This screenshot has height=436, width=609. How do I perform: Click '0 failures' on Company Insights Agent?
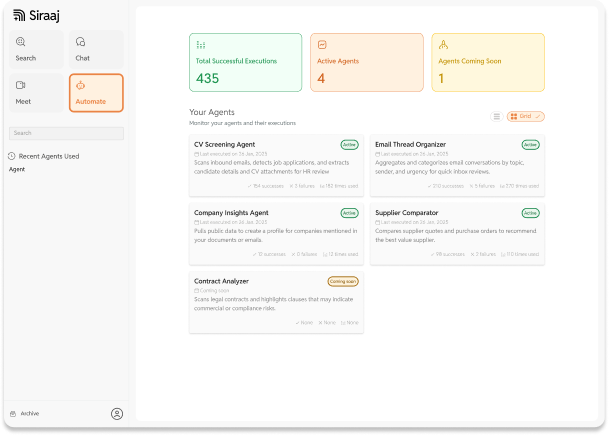point(304,254)
